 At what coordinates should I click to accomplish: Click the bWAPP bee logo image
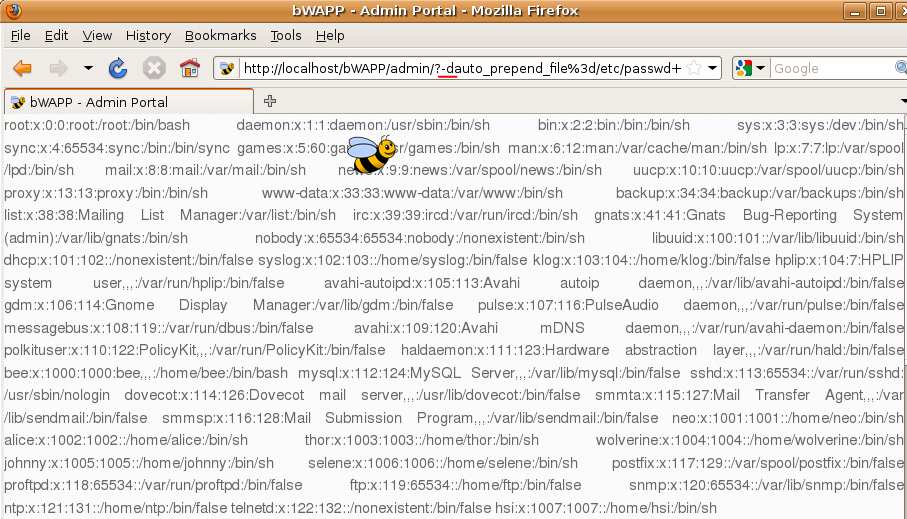tap(371, 154)
